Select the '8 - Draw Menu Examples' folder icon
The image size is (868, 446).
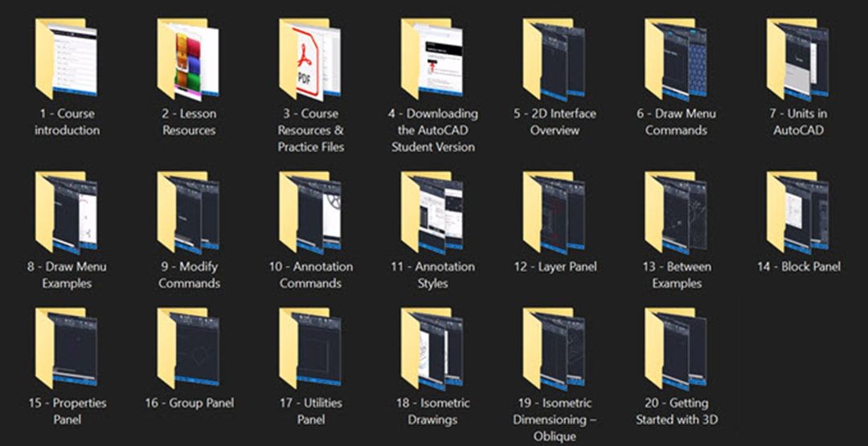[67, 212]
